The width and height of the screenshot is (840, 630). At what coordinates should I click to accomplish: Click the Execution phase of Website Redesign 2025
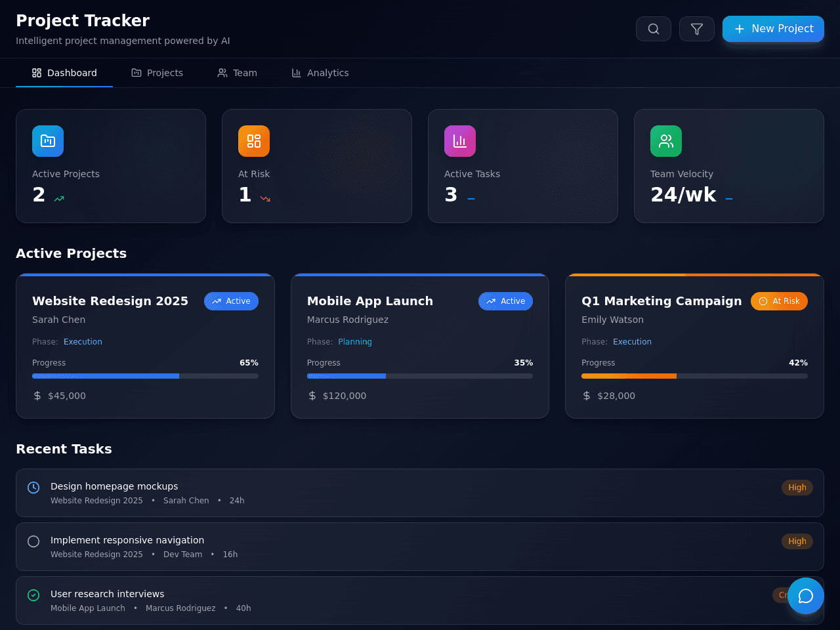click(83, 342)
